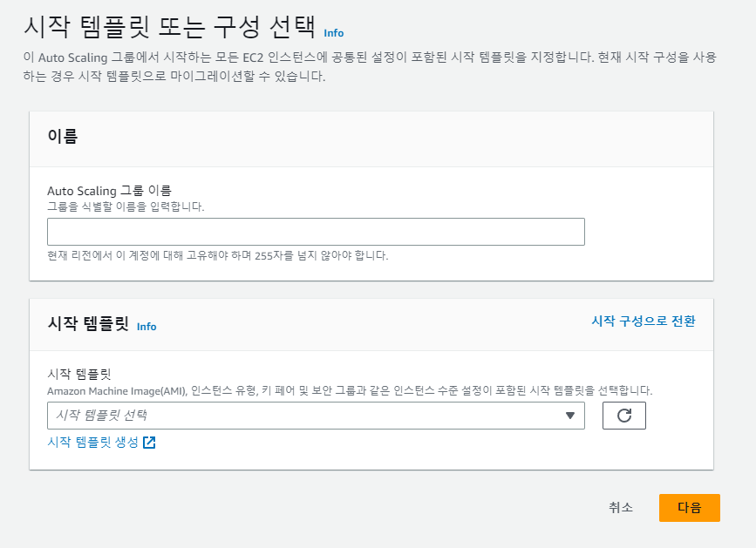Click the 이름 section heading
756x548 pixels.
[x=63, y=136]
